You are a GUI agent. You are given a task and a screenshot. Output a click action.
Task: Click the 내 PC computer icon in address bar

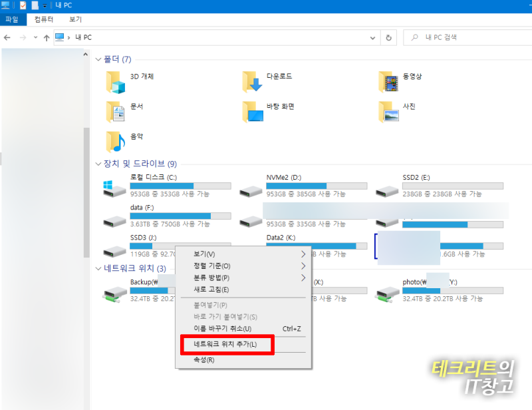coord(59,37)
